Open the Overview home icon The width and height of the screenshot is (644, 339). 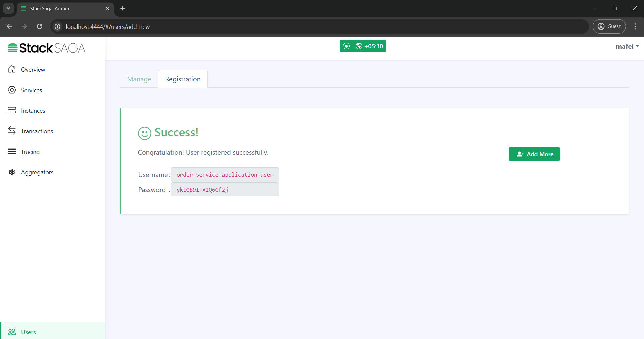(x=12, y=69)
